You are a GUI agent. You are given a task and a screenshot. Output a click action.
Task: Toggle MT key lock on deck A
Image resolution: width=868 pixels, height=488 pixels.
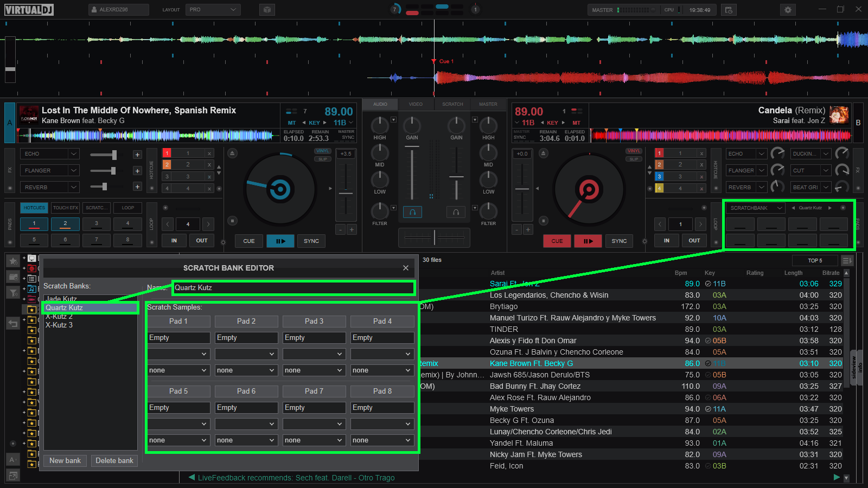tap(291, 123)
